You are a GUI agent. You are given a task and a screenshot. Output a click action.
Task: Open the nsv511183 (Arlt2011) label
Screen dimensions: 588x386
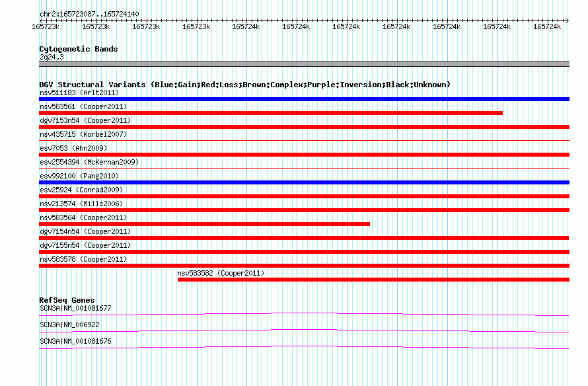point(79,93)
